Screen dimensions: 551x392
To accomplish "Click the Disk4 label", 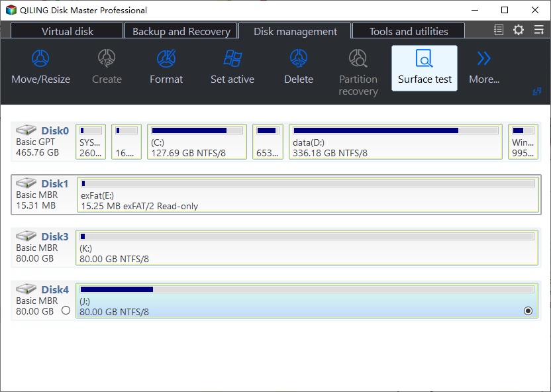I will coord(55,290).
